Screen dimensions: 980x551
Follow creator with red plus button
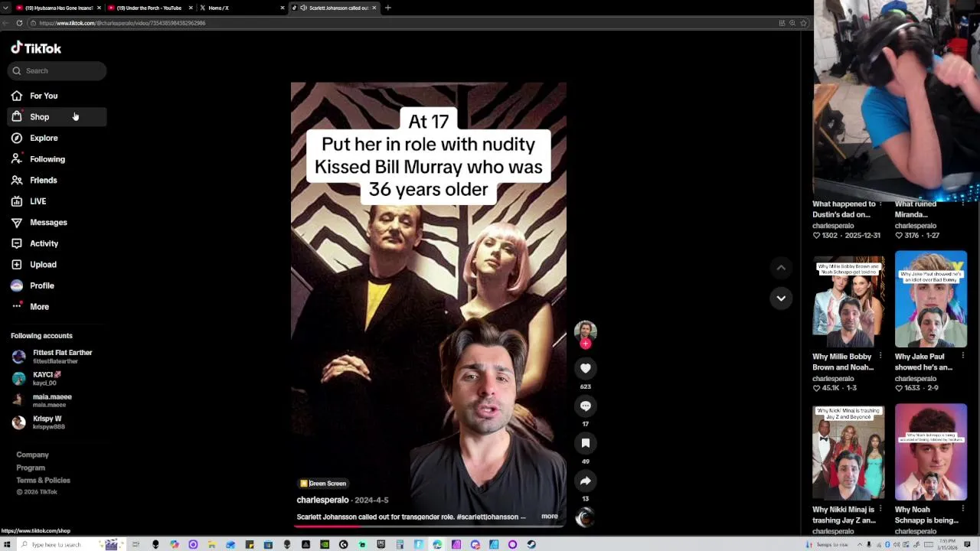pyautogui.click(x=585, y=344)
